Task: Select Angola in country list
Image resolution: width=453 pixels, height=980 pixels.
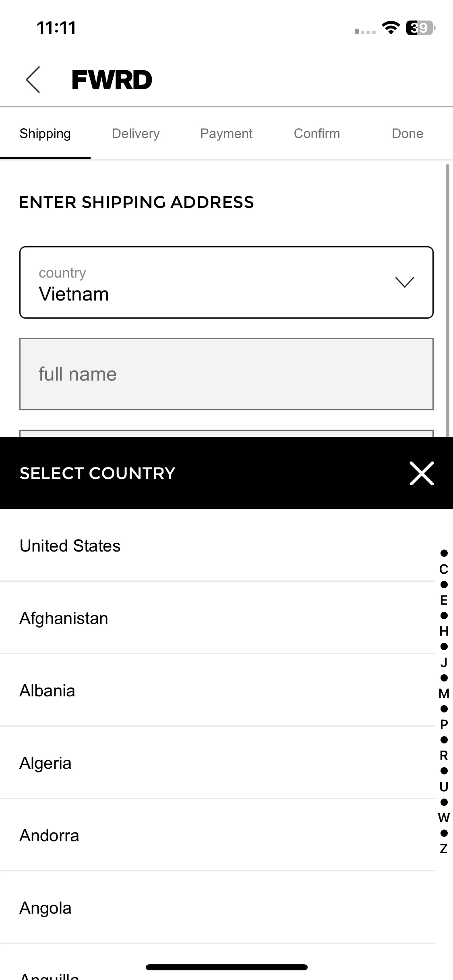Action: [217, 908]
